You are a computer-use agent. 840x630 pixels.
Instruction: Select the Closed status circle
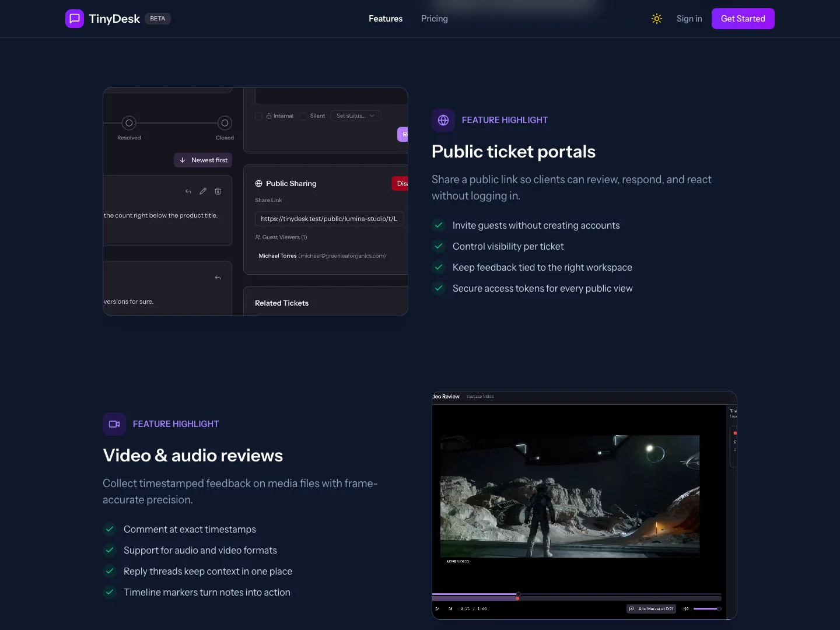point(225,123)
